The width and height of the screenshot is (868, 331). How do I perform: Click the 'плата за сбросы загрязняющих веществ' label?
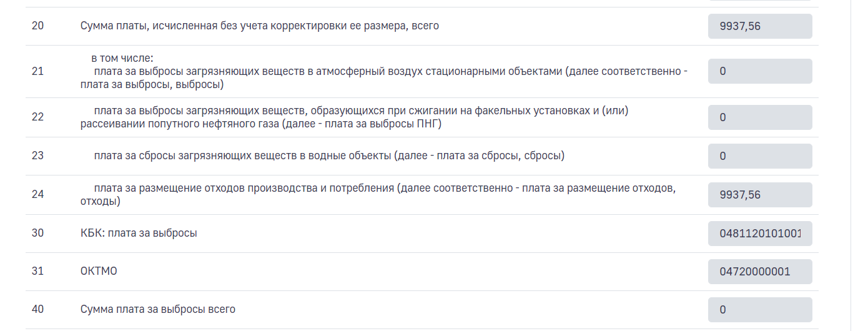click(x=328, y=156)
